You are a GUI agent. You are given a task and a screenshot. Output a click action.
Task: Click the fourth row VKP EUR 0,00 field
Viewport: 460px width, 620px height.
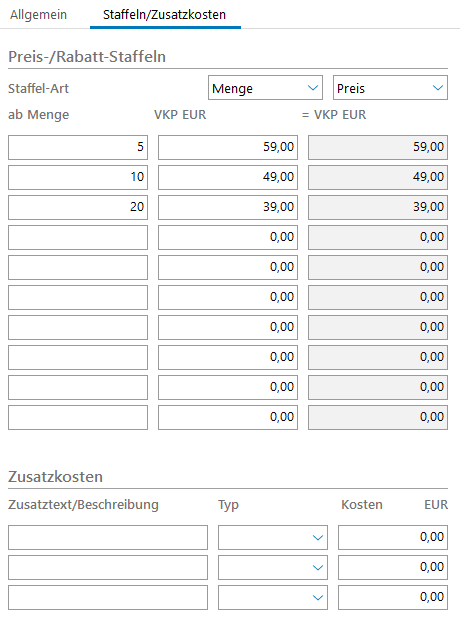coord(228,237)
